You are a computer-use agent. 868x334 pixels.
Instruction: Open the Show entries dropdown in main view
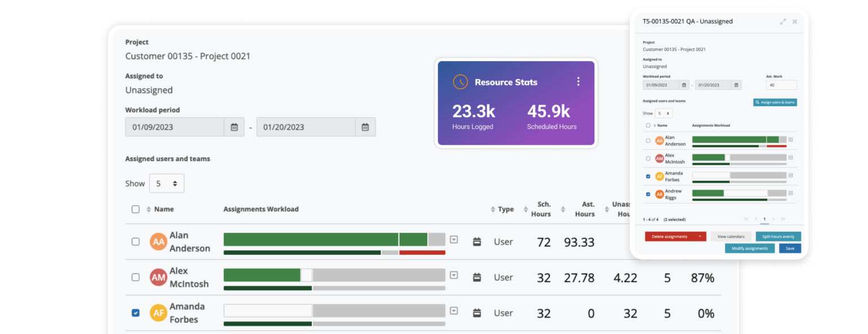click(x=167, y=183)
